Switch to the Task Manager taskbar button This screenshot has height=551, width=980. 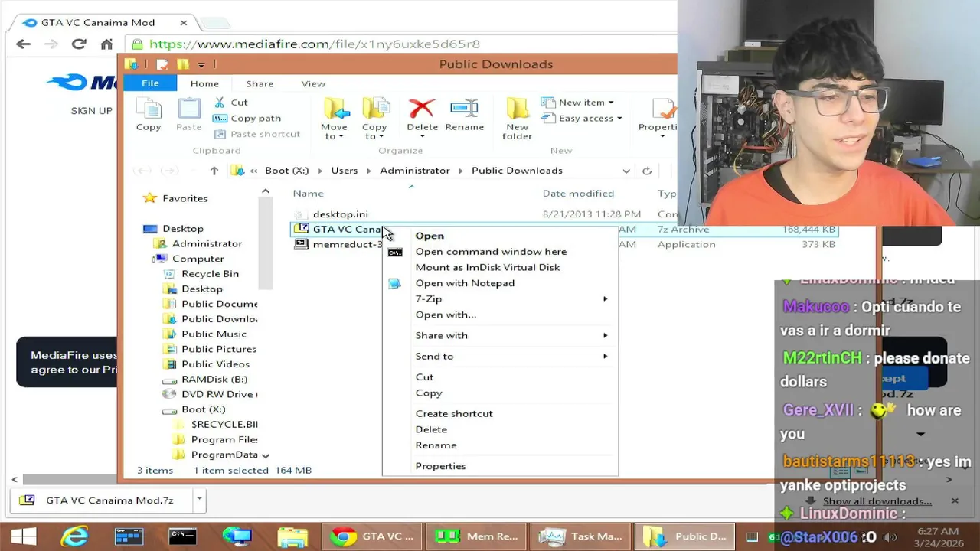pos(581,536)
